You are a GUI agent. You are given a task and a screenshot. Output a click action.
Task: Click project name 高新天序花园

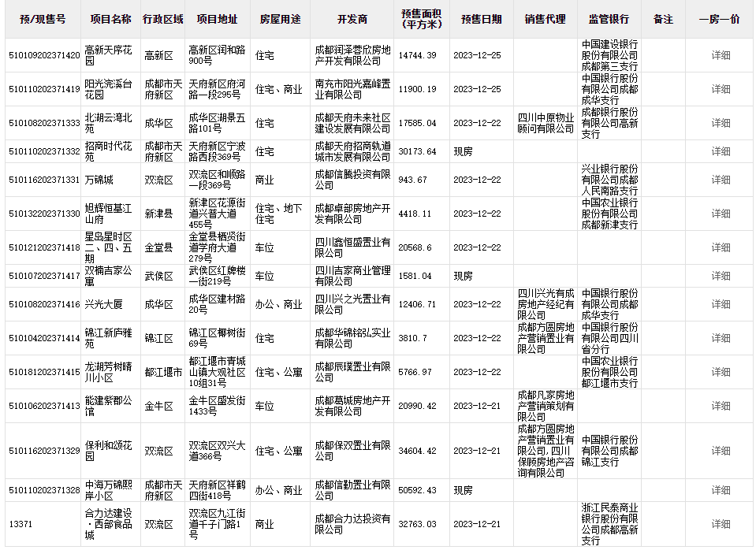point(108,55)
